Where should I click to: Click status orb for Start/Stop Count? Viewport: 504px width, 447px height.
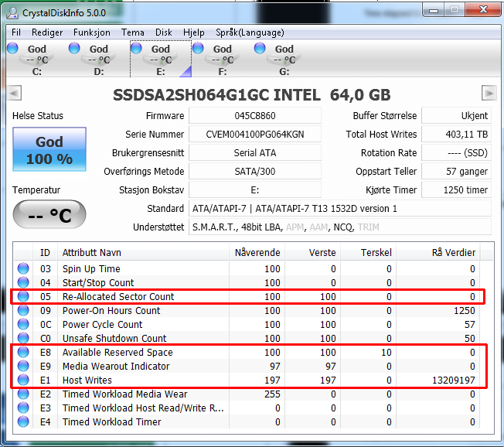pyautogui.click(x=23, y=282)
